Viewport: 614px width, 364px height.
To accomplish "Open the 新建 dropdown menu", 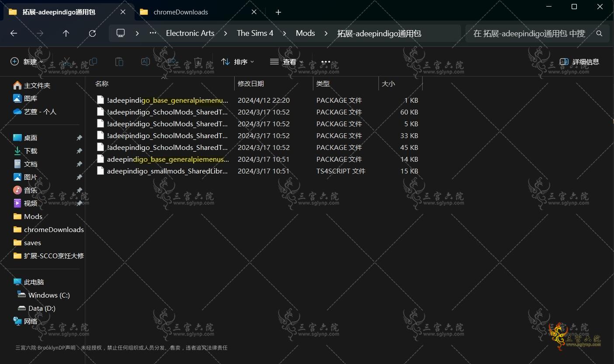I will coord(27,62).
